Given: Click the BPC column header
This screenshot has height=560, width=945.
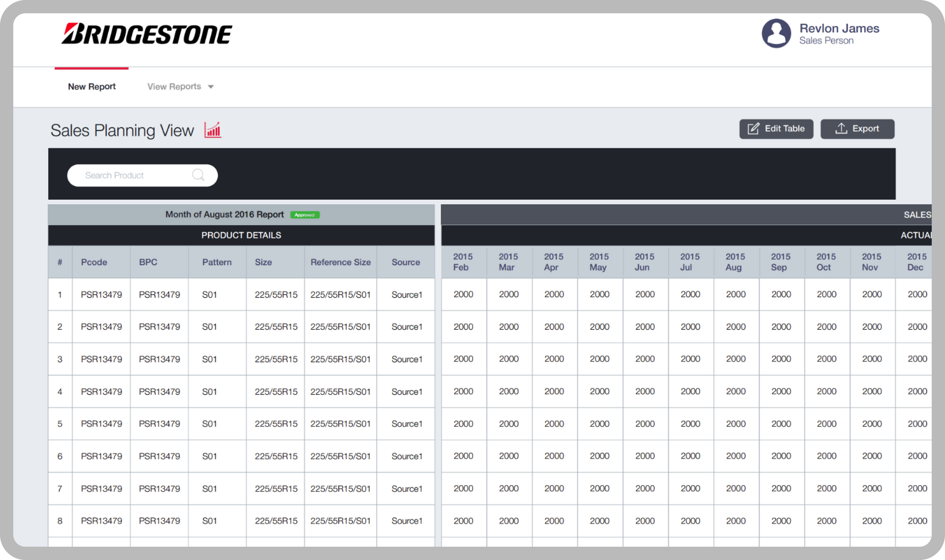Looking at the screenshot, I should (159, 262).
